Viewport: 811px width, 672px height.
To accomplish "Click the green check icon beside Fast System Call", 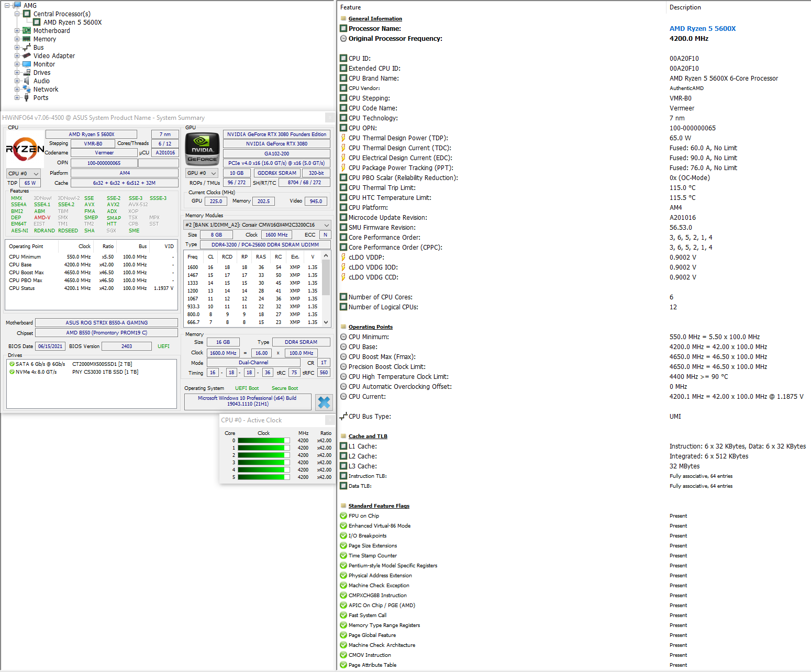I will 343,615.
